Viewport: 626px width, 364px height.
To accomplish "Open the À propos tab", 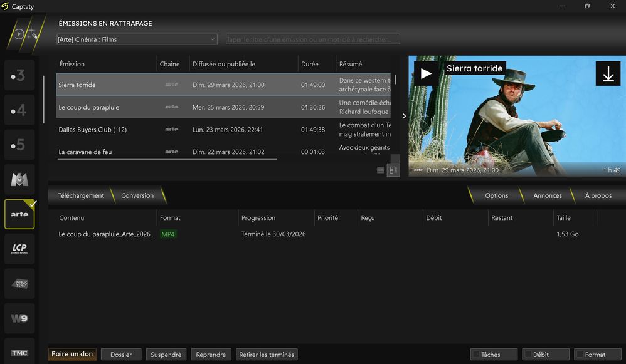I will [598, 195].
